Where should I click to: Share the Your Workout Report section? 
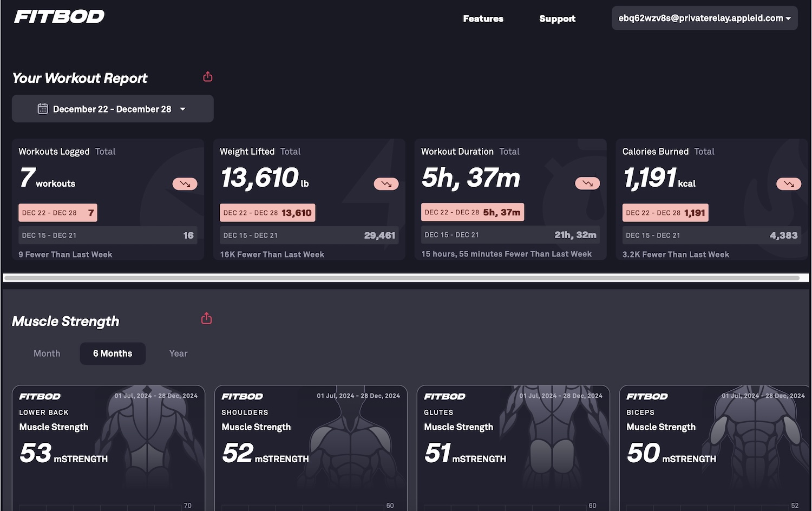click(208, 77)
